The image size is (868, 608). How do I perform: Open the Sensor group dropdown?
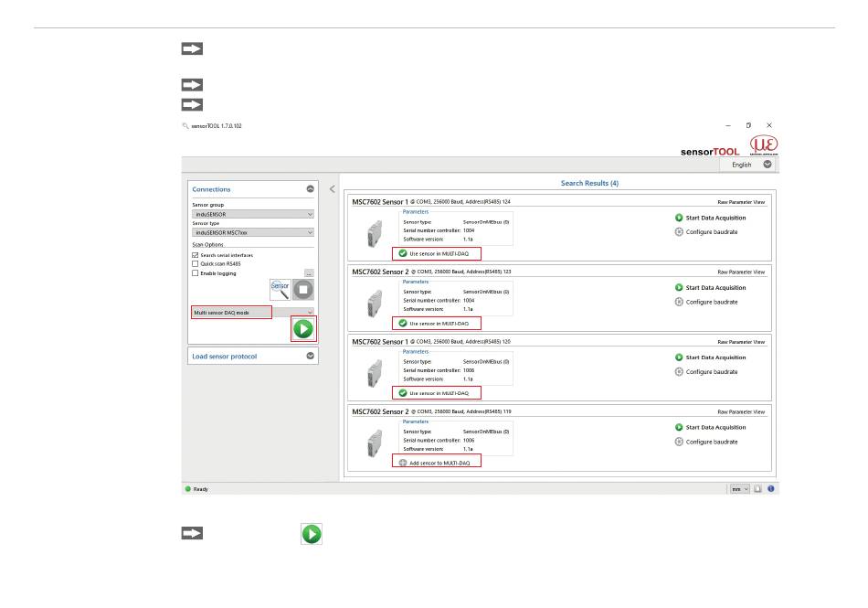tap(253, 214)
